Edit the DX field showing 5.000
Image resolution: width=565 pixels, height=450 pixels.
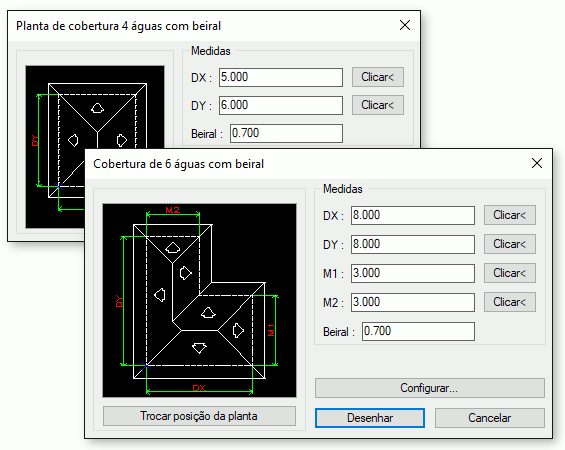281,77
